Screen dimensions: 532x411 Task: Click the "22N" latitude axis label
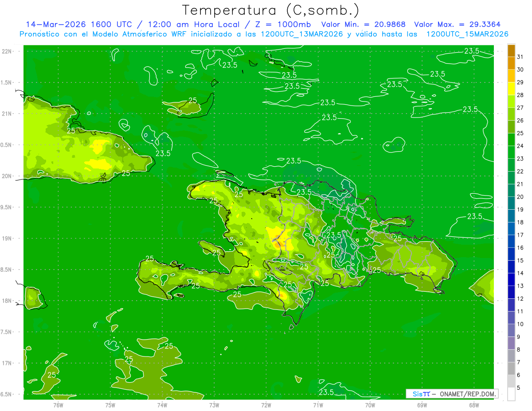7,51
